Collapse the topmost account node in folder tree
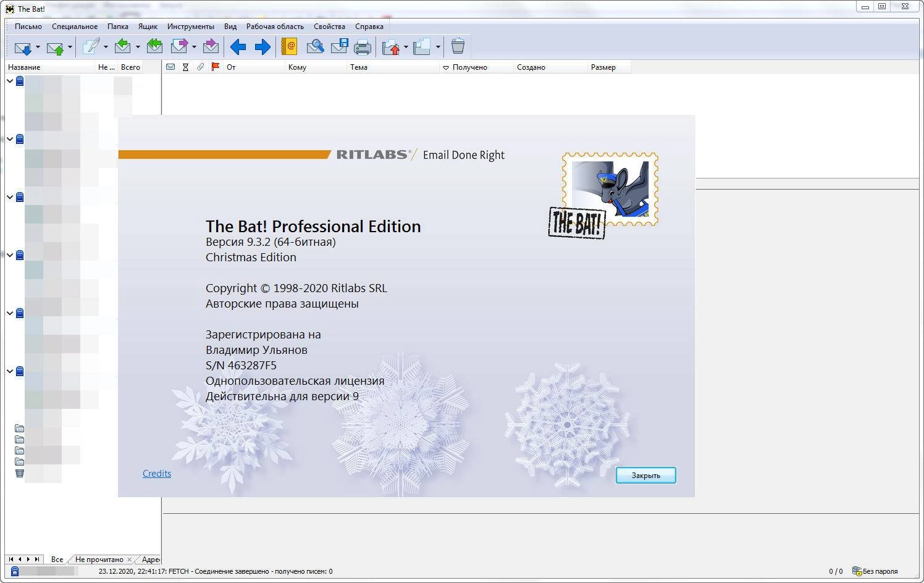This screenshot has height=583, width=924. 10,81
